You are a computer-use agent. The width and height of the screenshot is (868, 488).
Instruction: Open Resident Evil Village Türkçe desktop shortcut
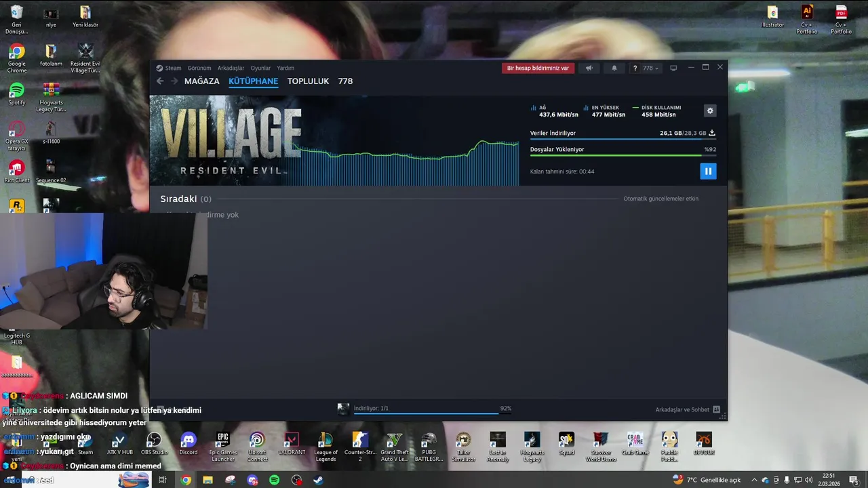pyautogui.click(x=85, y=59)
